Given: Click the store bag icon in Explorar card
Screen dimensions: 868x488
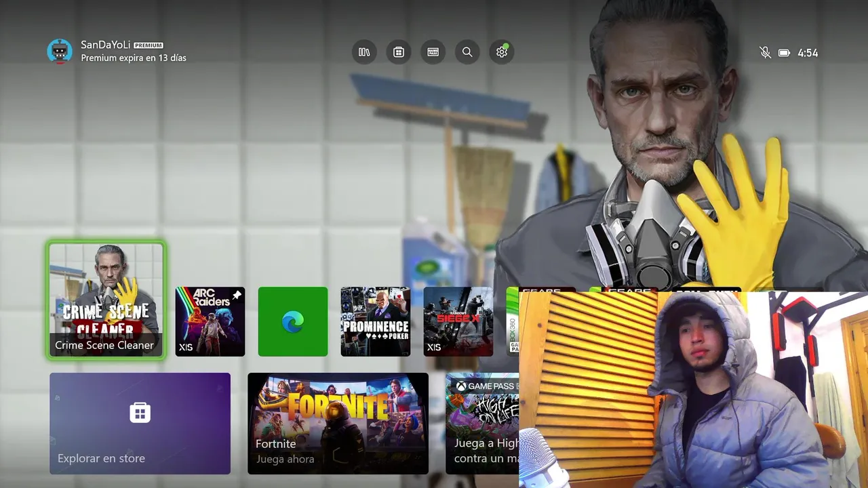Looking at the screenshot, I should coord(140,412).
